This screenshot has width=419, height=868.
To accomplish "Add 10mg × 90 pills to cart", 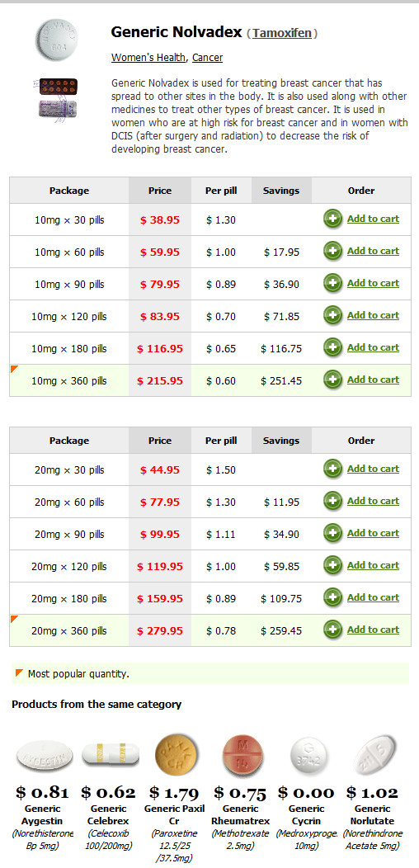I will pyautogui.click(x=373, y=283).
